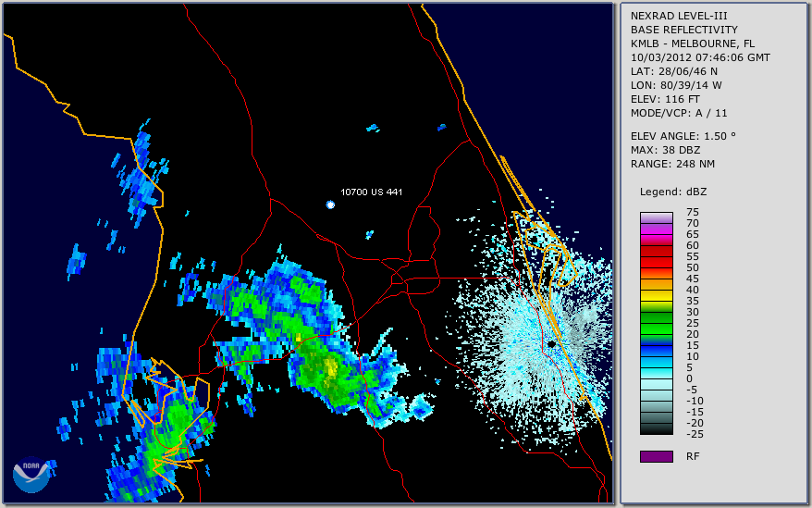The height and width of the screenshot is (508, 812).
Task: Click the yellow storm core on radar
Action: coord(330,367)
